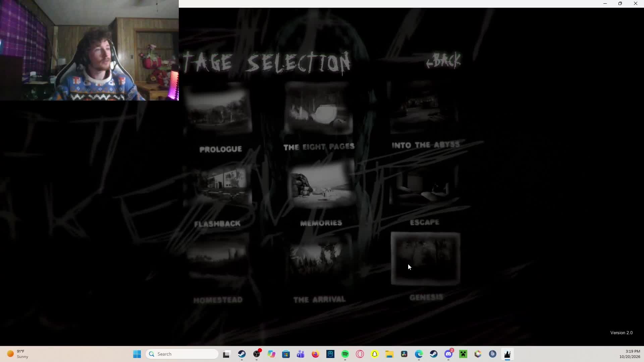Screen dimensions: 644x362
Task: Launch Firefox from the taskbar
Action: (x=315, y=354)
